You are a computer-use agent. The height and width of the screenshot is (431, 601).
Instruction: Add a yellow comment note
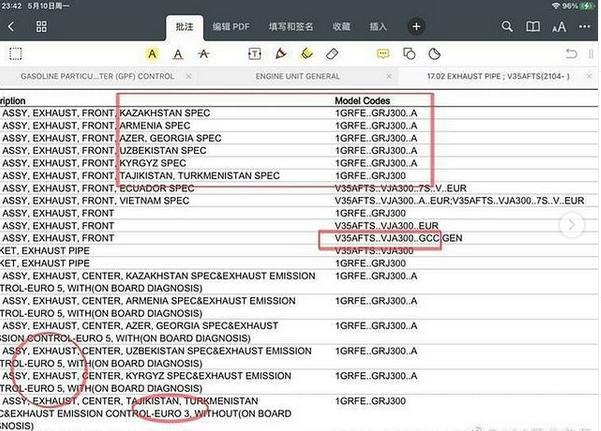[383, 53]
